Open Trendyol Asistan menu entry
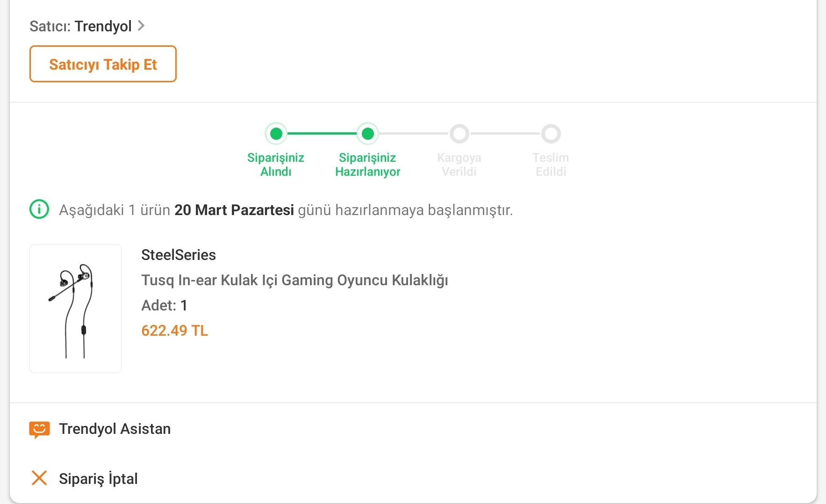 115,429
